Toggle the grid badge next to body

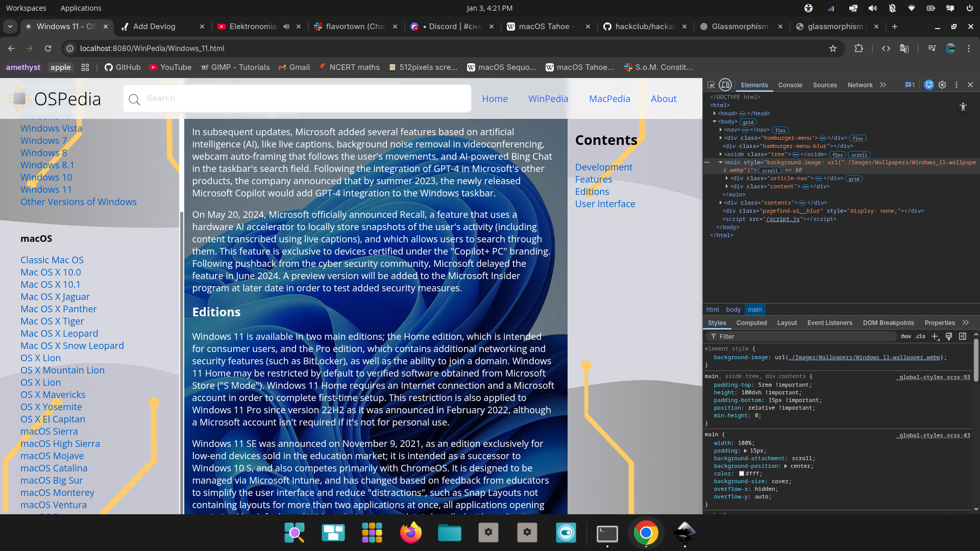point(748,122)
